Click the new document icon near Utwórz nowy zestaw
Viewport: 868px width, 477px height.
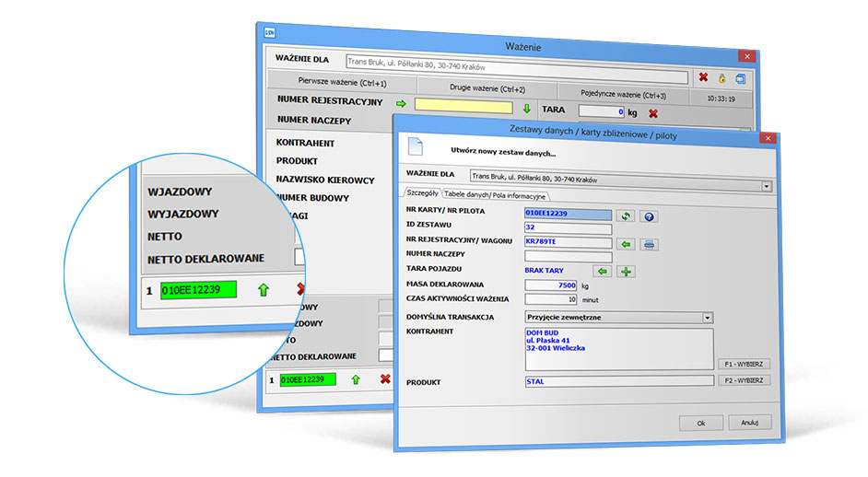pos(416,149)
